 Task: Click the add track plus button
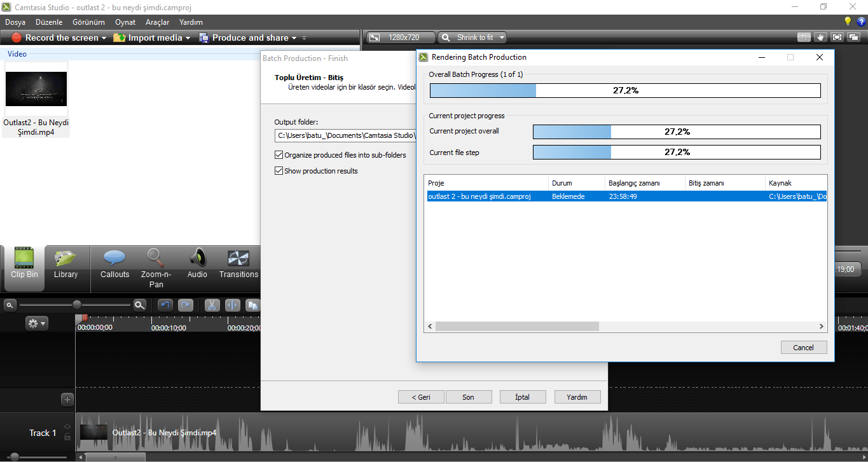pos(67,400)
